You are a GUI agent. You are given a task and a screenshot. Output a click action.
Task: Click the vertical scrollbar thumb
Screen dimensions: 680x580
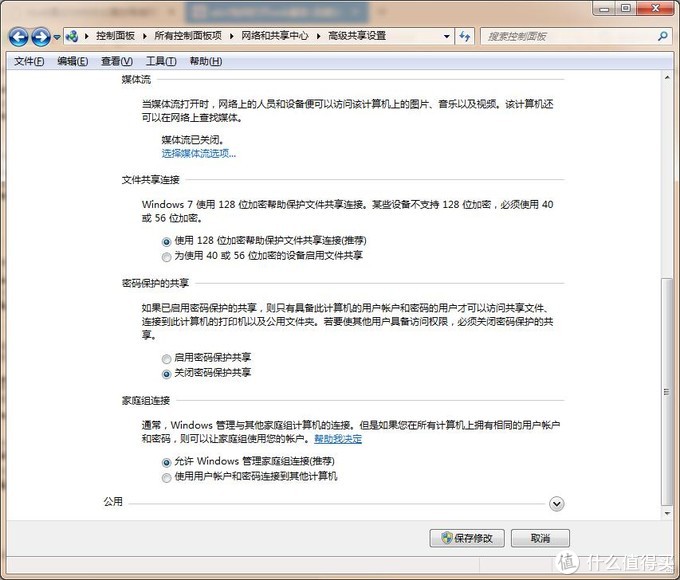click(667, 392)
